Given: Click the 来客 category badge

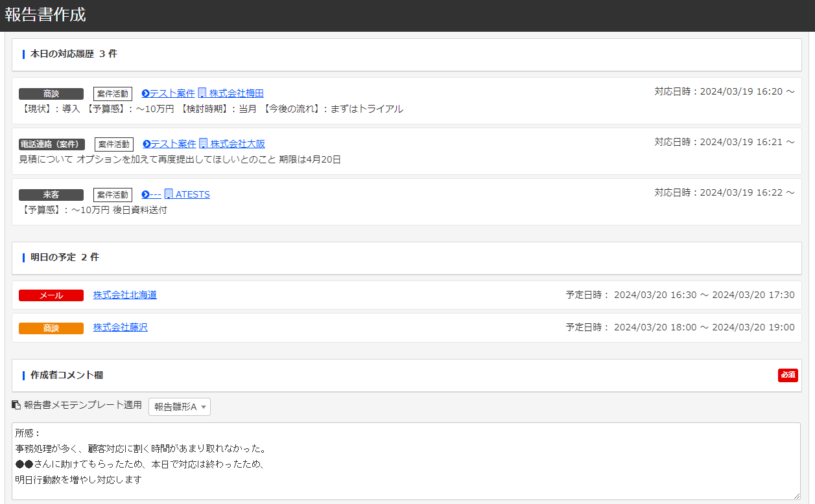Looking at the screenshot, I should pyautogui.click(x=51, y=194).
